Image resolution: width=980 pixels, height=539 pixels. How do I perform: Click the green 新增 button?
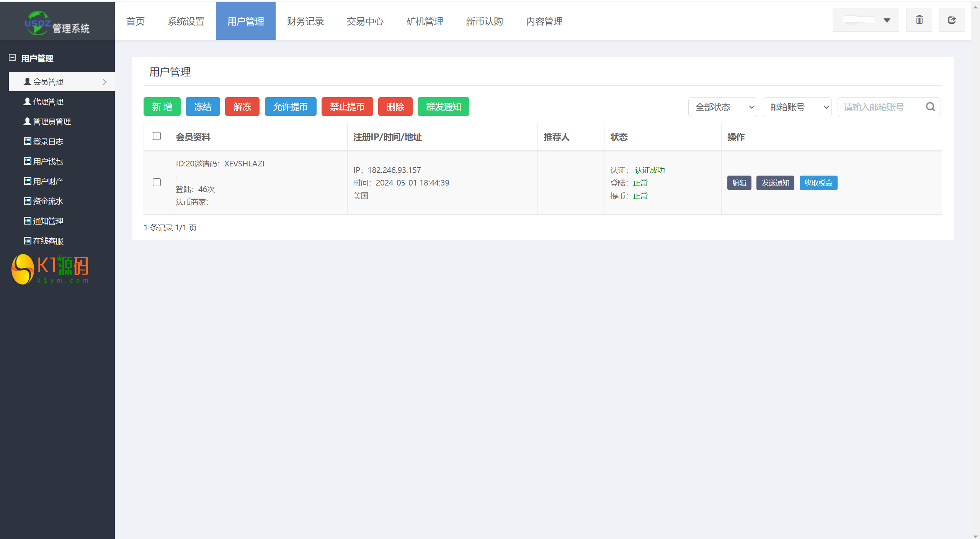click(162, 107)
